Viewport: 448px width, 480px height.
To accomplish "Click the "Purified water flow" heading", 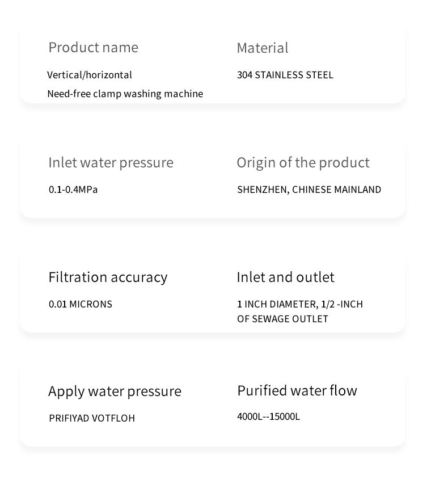I will click(297, 391).
